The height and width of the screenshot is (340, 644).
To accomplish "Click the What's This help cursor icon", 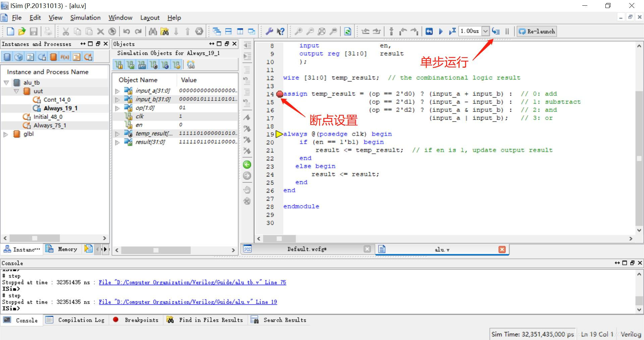I will tap(281, 31).
